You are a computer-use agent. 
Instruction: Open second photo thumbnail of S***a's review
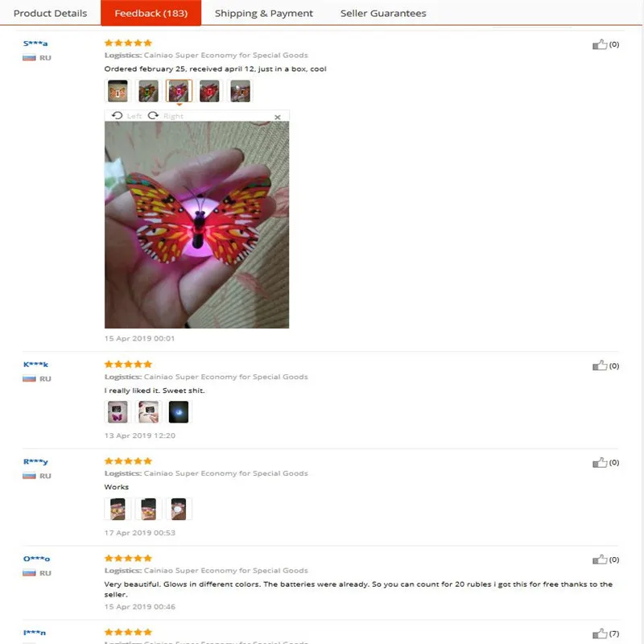coord(148,91)
